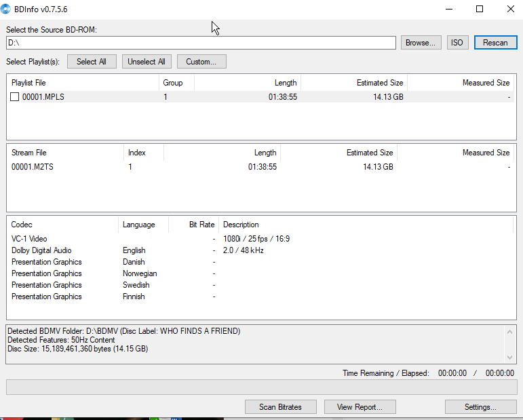
Task: Select the 00001.M2TS stream file row
Action: (x=262, y=167)
